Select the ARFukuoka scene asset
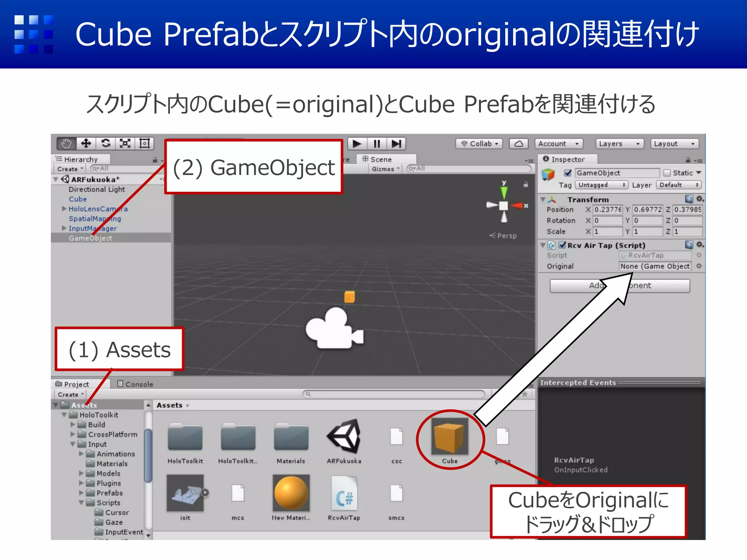The width and height of the screenshot is (747, 560). (x=344, y=436)
